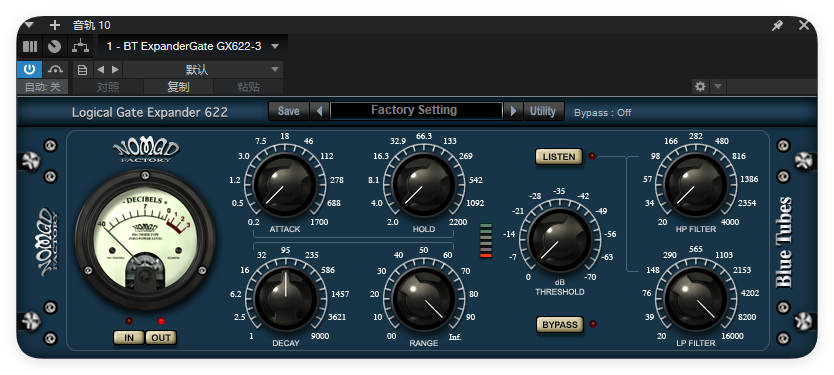Image resolution: width=834 pixels, height=375 pixels.
Task: Toggle the LISTEN button
Action: [558, 156]
